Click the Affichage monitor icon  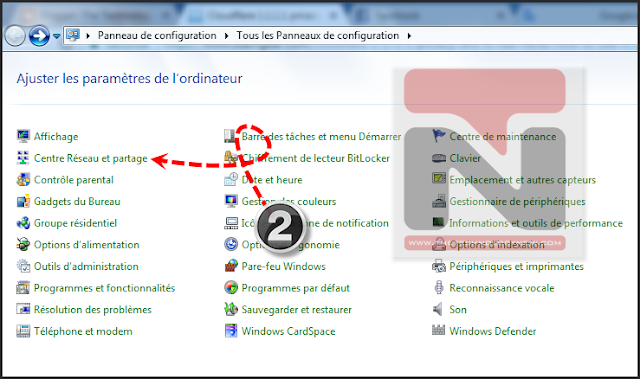click(23, 136)
